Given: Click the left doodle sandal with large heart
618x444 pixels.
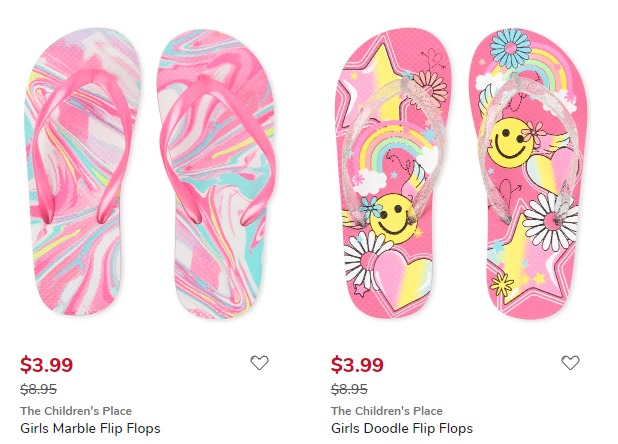Looking at the screenshot, I should pos(393,173).
